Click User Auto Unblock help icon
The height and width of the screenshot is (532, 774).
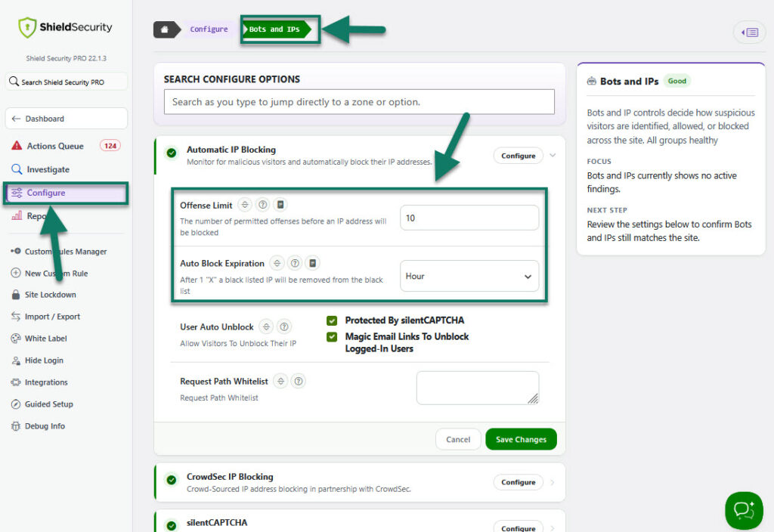coord(284,326)
